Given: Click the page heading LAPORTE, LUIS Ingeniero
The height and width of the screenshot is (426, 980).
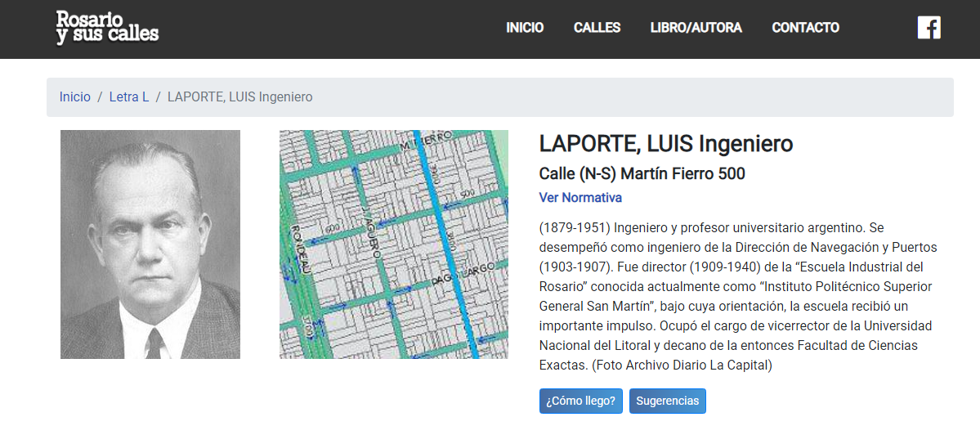Looking at the screenshot, I should point(665,145).
